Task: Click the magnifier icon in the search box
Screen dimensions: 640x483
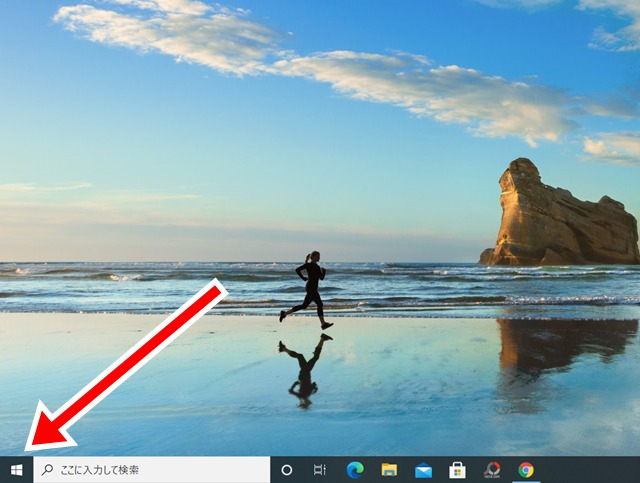Action: tap(48, 470)
